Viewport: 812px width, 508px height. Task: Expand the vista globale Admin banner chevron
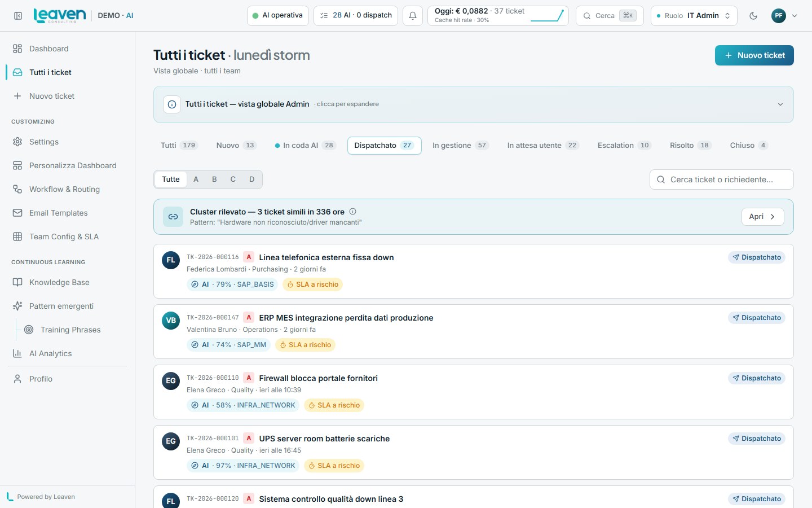click(780, 104)
